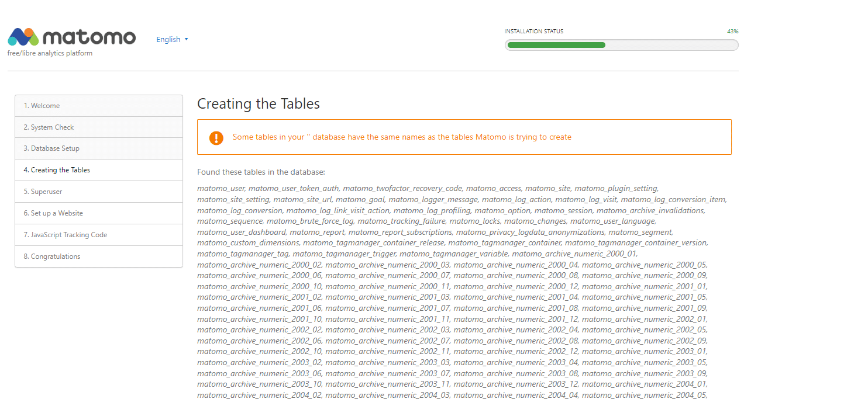Click the 43% progress label
Image resolution: width=868 pixels, height=399 pixels.
(732, 32)
